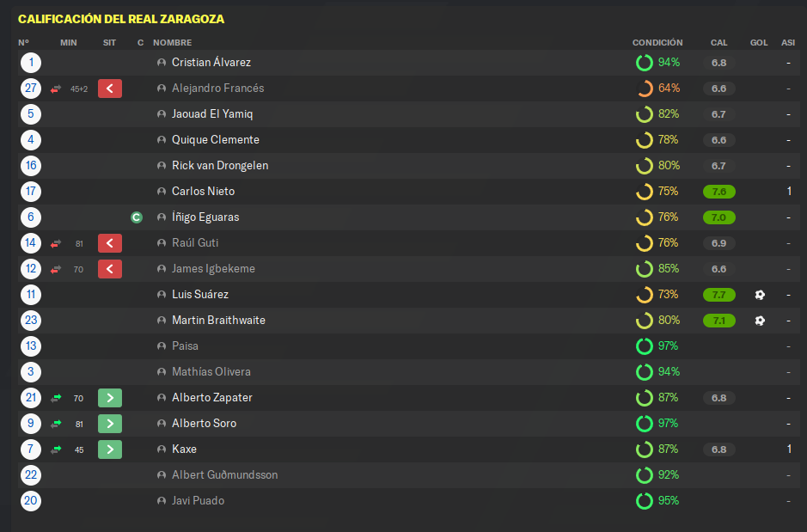Viewport: 807px width, 532px height.
Task: Click the goal ball icon for Martin Braithwaite
Action: 760,321
